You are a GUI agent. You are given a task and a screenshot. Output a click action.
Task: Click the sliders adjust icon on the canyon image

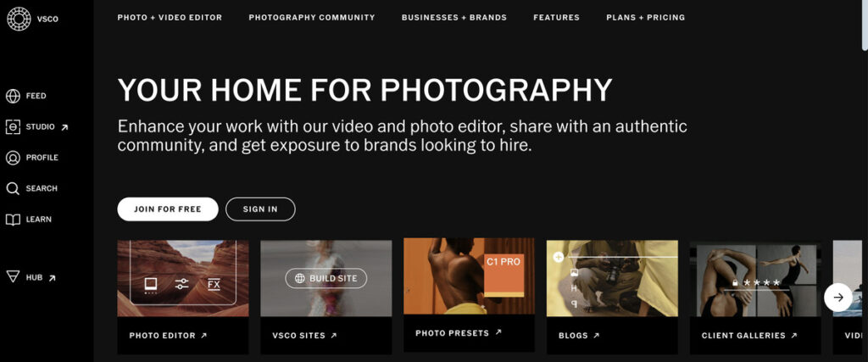(181, 285)
